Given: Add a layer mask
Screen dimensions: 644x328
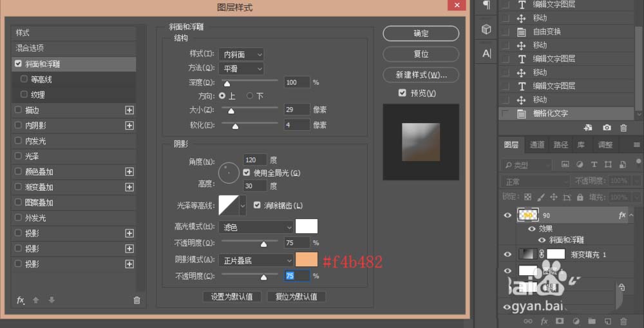Looking at the screenshot, I should (x=560, y=321).
